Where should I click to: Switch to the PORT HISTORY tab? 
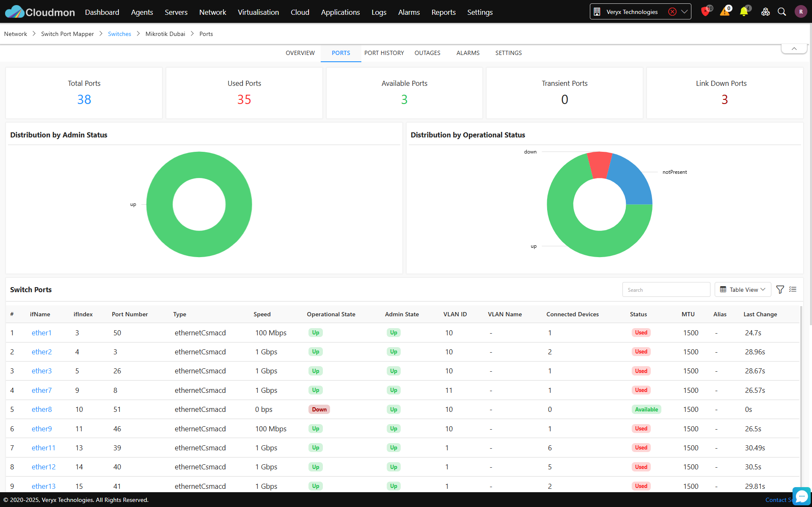[x=384, y=53]
